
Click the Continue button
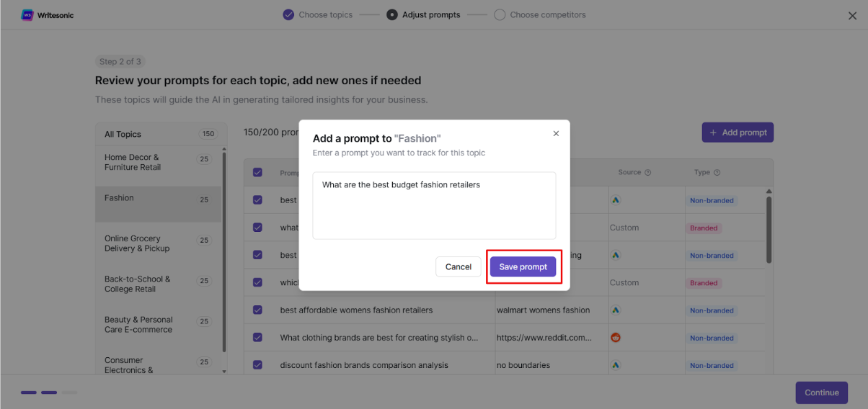coord(822,392)
